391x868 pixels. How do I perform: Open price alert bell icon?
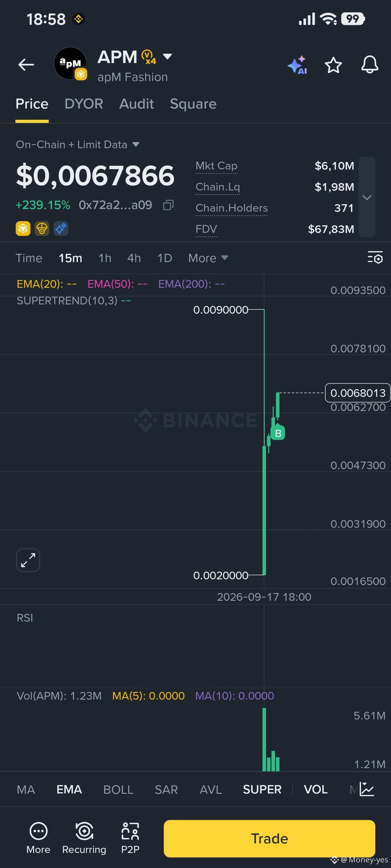tap(370, 64)
